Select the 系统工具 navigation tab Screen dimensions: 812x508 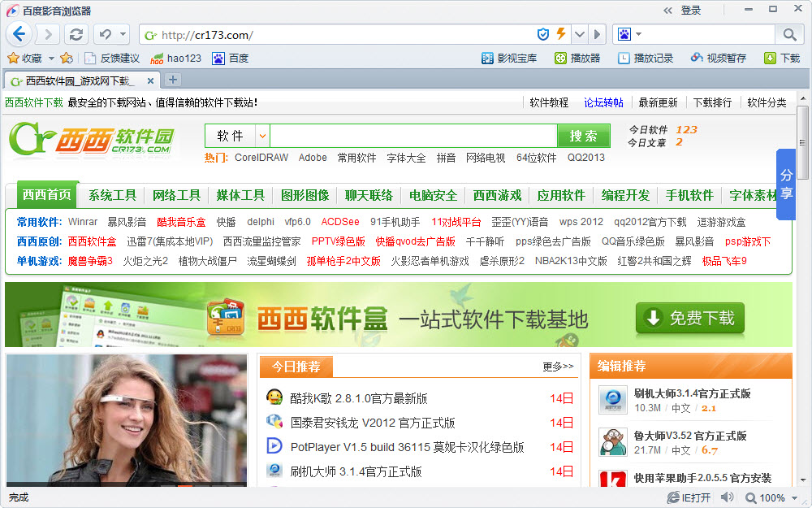click(112, 195)
